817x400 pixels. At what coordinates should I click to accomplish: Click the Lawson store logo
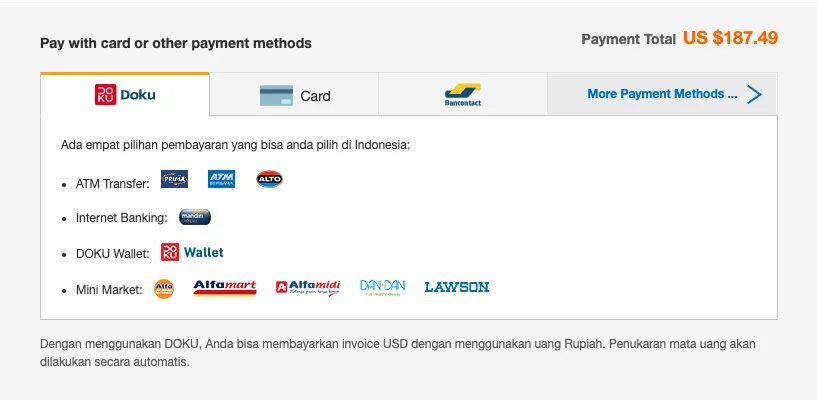click(456, 287)
